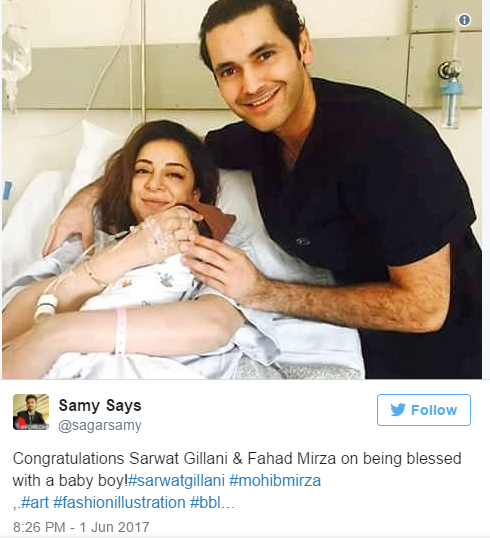Image resolution: width=490 pixels, height=538 pixels.
Task: Open the #mohibmirza hashtag
Action: [x=275, y=480]
